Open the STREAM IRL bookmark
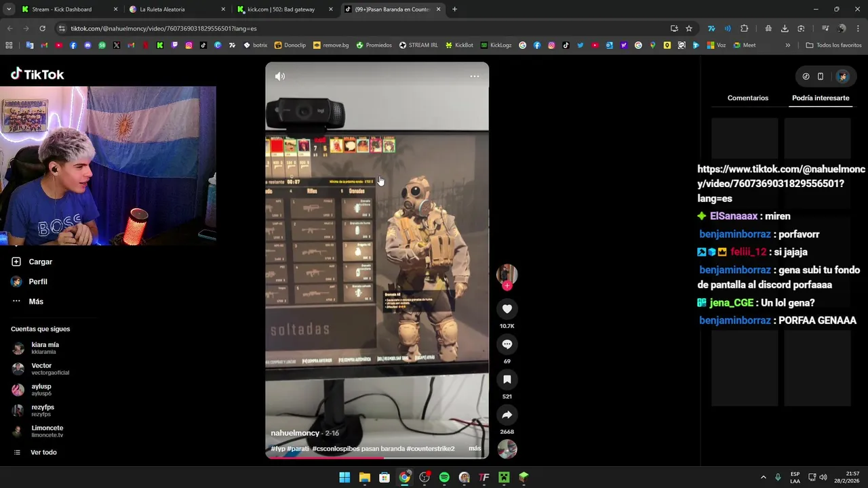The height and width of the screenshot is (488, 868). click(x=418, y=45)
